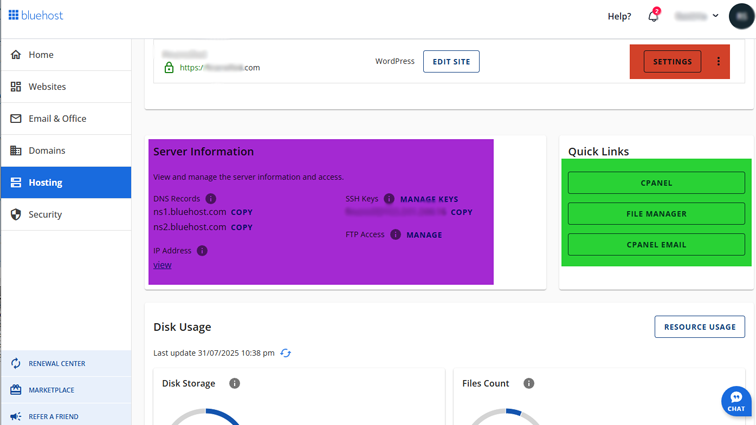Show Files Count info icon
This screenshot has height=425, width=756.
click(x=529, y=383)
